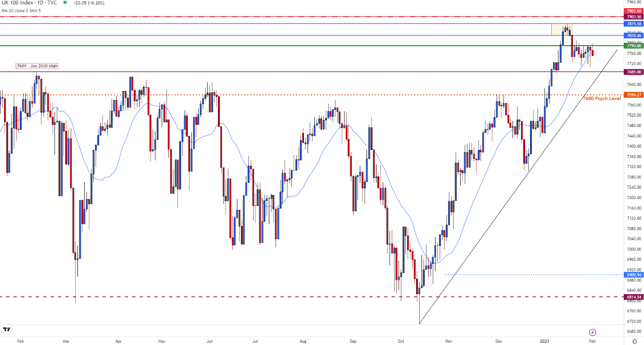The image size is (644, 345).
Task: Select the green 7790.00 price label
Action: pyautogui.click(x=634, y=45)
